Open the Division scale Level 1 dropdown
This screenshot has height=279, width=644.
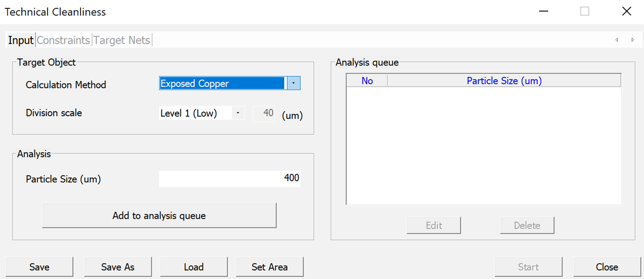coord(238,113)
